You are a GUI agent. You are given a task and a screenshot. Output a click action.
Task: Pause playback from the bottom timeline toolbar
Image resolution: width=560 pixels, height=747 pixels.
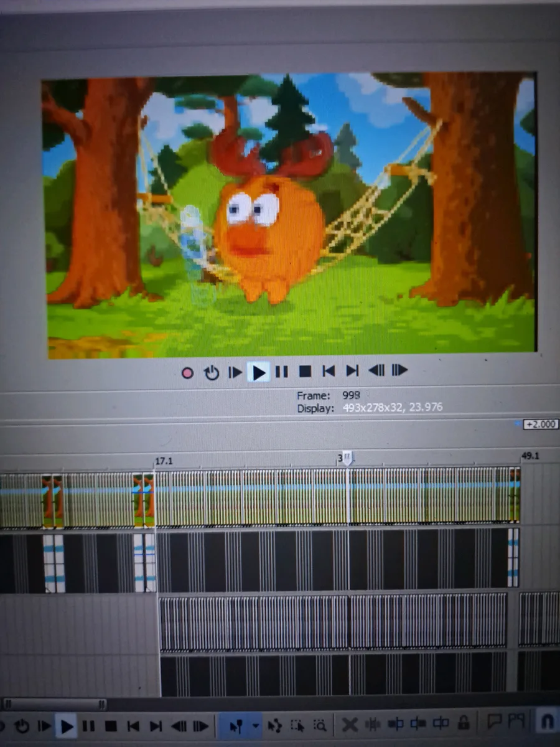coord(88,726)
